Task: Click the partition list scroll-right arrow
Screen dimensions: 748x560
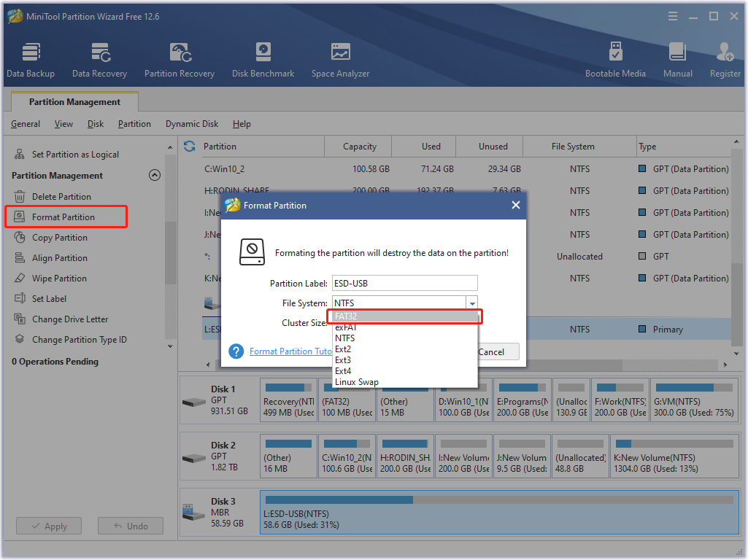Action: (x=725, y=365)
